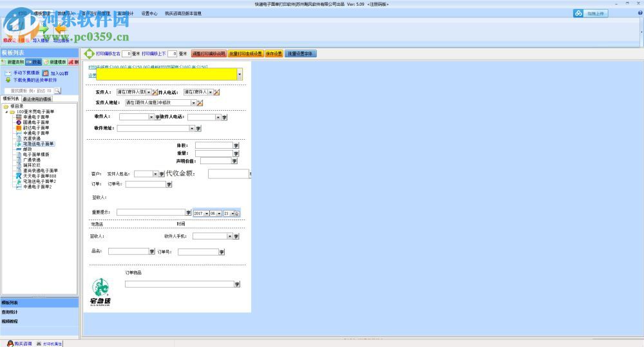Screen dimensions: 644x347
Task: Click the edit pencil icon beside 发件人地址
Action: click(200, 103)
